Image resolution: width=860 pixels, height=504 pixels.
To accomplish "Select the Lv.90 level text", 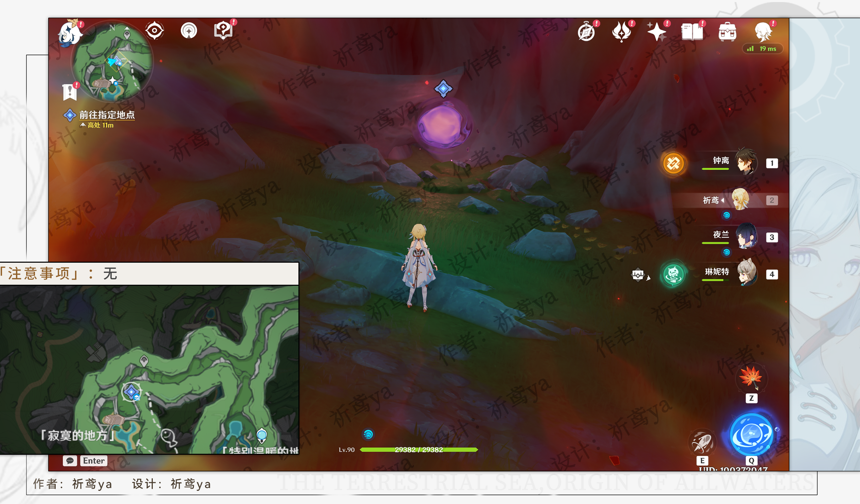I will pos(346,450).
